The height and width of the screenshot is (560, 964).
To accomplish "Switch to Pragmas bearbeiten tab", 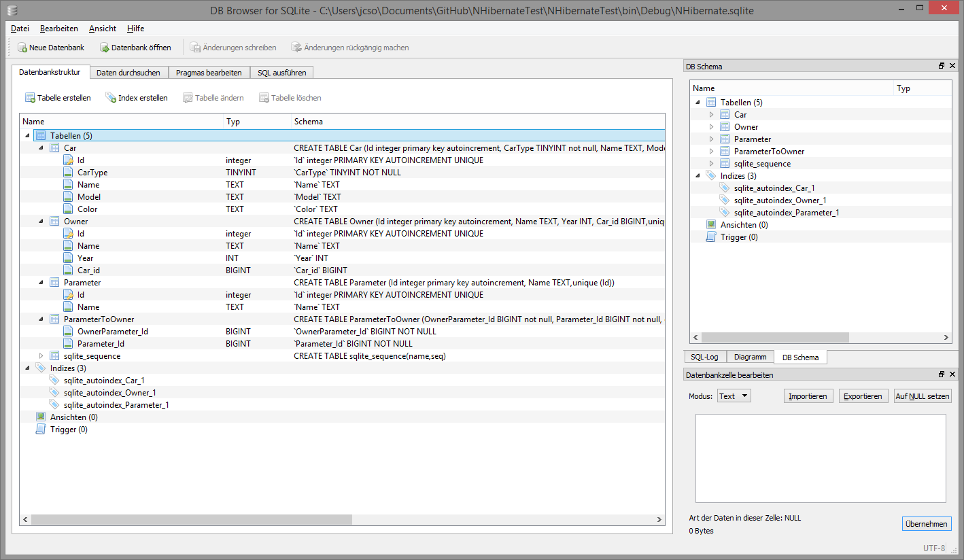I will pyautogui.click(x=209, y=73).
